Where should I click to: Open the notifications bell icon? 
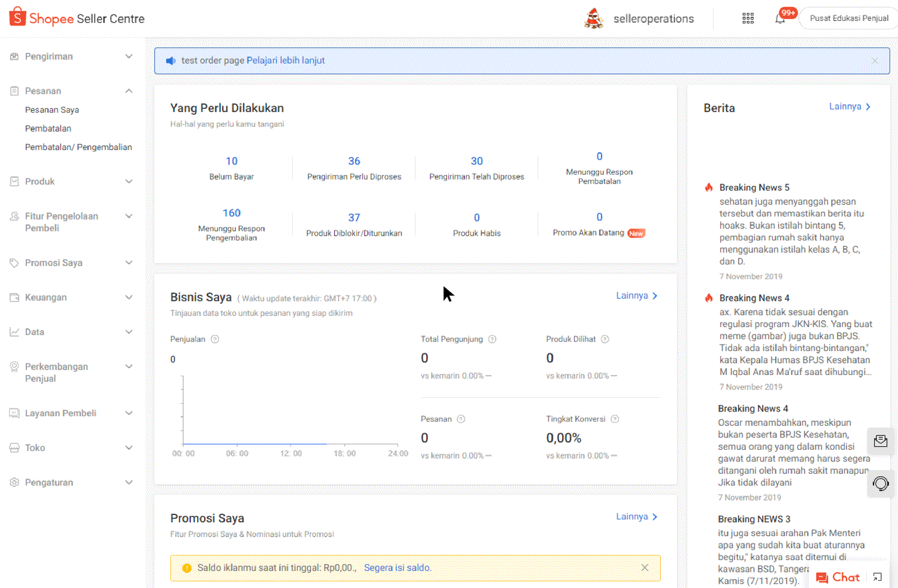[x=779, y=19]
